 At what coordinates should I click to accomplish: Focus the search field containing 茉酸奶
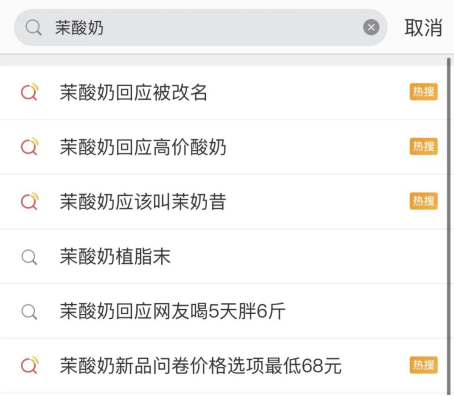point(201,28)
